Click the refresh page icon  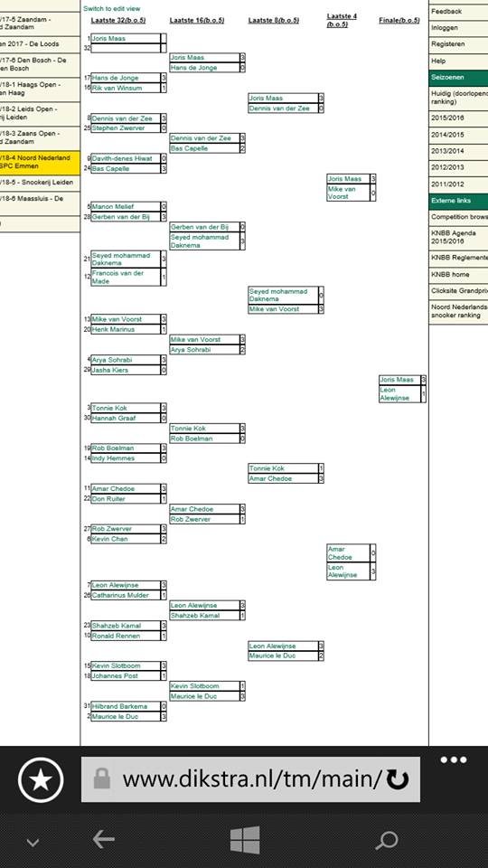398,780
